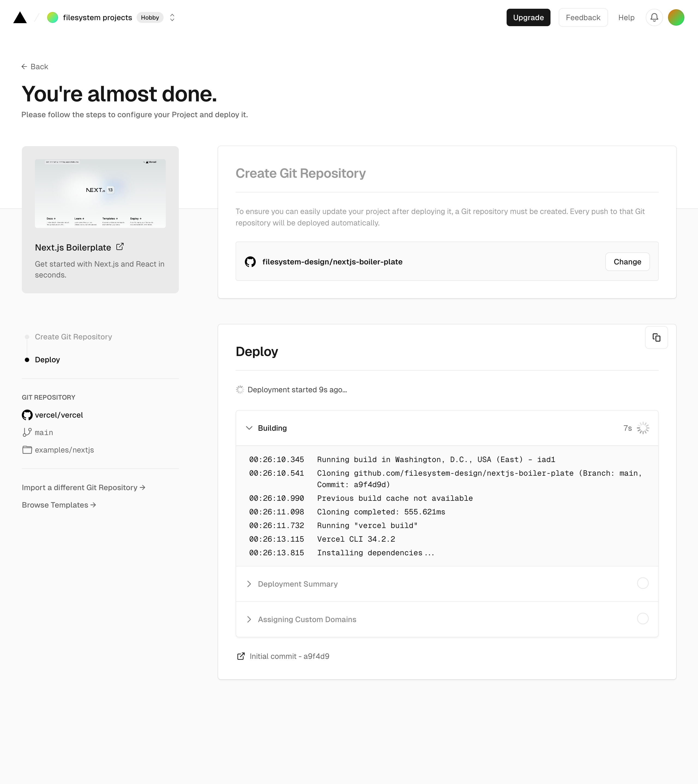Screen dimensions: 698x784
Task: Open Browse Templates link
Action: (59, 505)
